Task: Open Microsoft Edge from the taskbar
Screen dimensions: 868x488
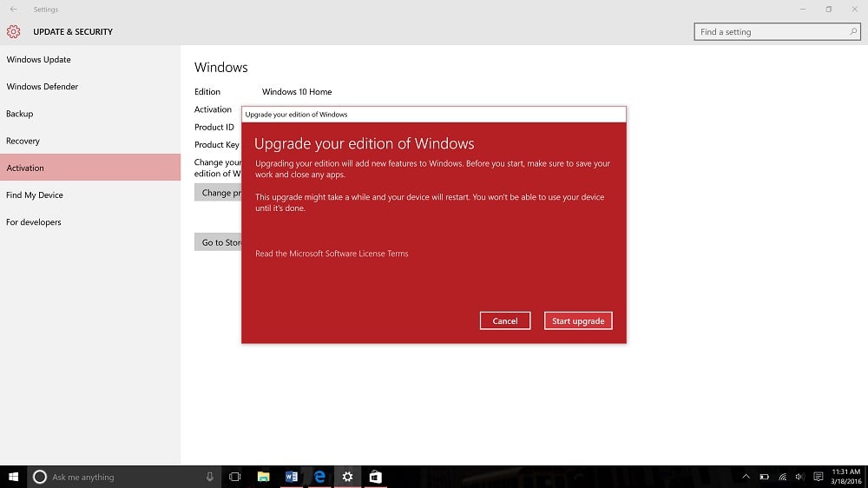Action: click(319, 477)
